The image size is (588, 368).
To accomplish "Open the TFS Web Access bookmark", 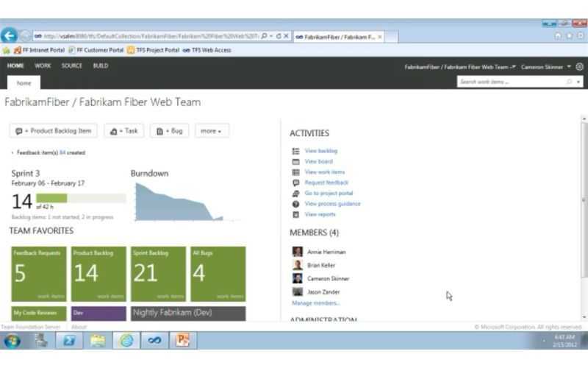I will (207, 50).
